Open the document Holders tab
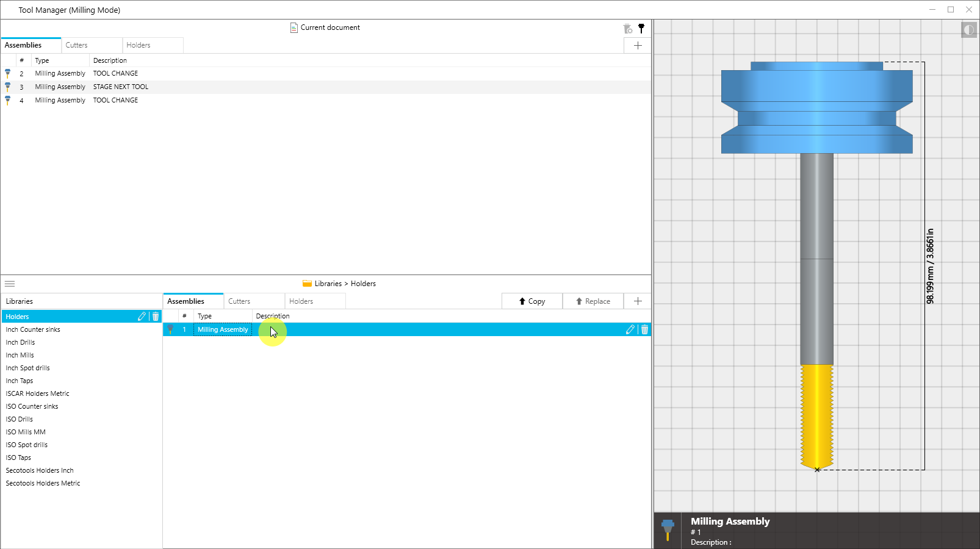 click(x=139, y=45)
